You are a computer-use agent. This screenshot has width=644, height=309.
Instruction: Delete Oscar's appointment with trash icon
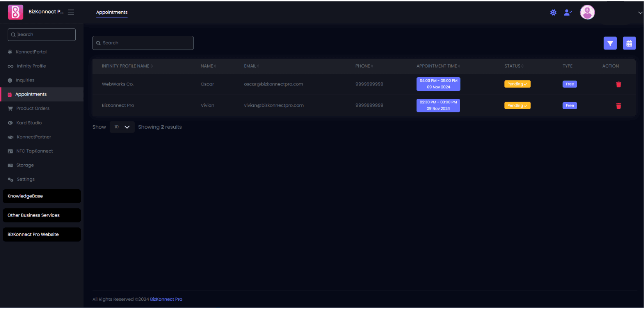pyautogui.click(x=618, y=84)
